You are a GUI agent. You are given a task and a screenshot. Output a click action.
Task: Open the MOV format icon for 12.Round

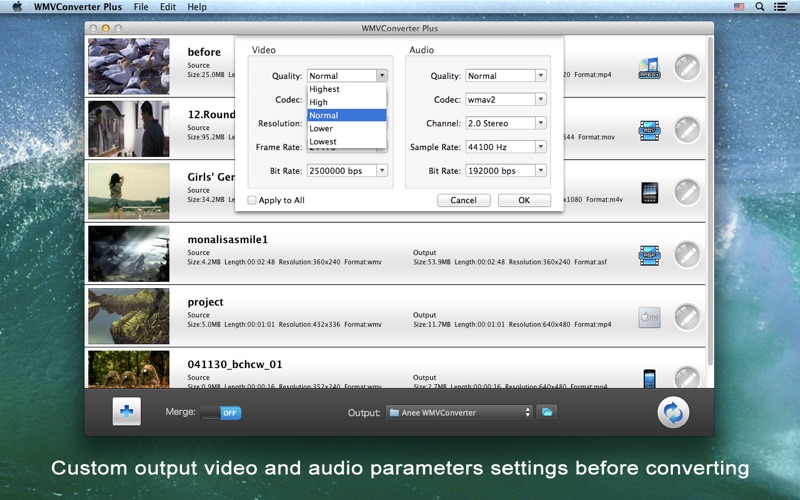coord(649,131)
